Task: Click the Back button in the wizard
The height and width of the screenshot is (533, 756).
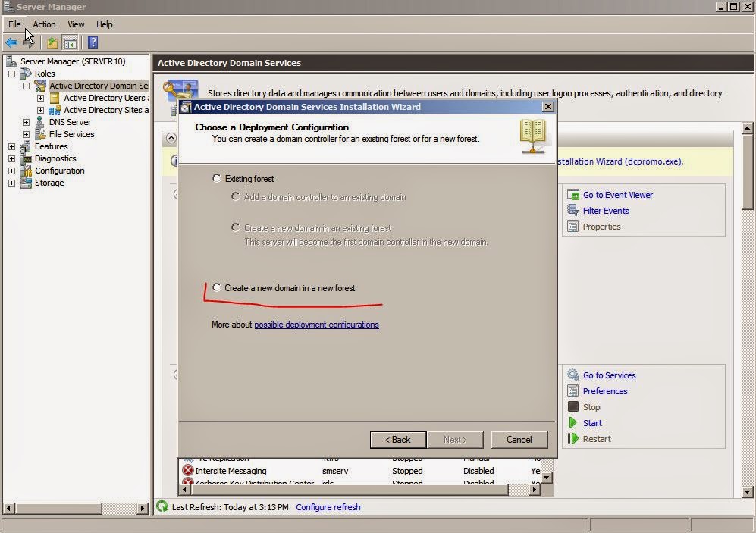Action: [398, 440]
